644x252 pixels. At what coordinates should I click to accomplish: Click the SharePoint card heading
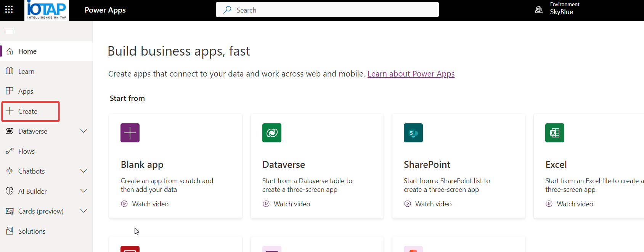click(x=427, y=164)
